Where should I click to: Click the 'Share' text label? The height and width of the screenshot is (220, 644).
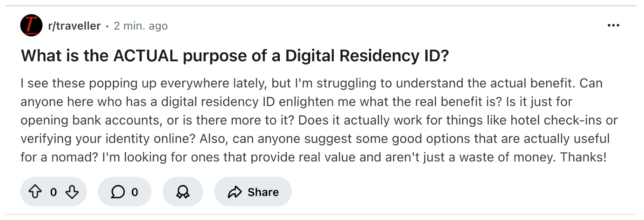point(263,192)
